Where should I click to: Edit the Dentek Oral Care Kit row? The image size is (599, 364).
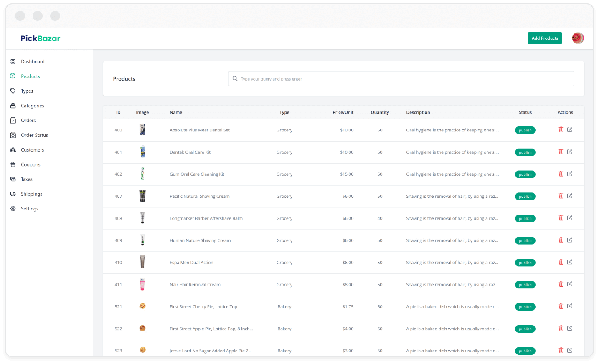[570, 152]
